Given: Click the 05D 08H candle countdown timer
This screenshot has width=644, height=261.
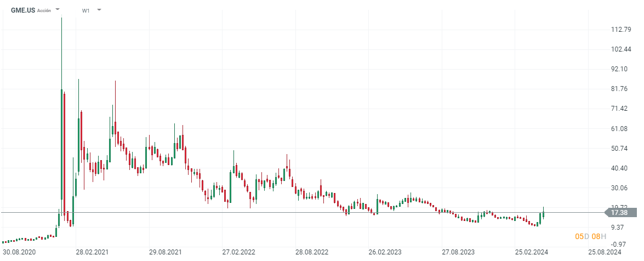Looking at the screenshot, I should pyautogui.click(x=590, y=236).
